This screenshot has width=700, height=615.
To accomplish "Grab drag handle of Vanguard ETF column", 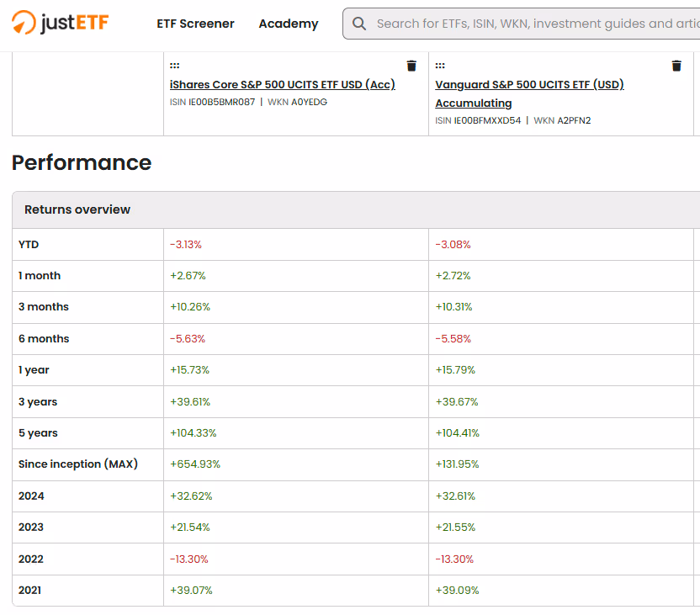I will [x=440, y=66].
